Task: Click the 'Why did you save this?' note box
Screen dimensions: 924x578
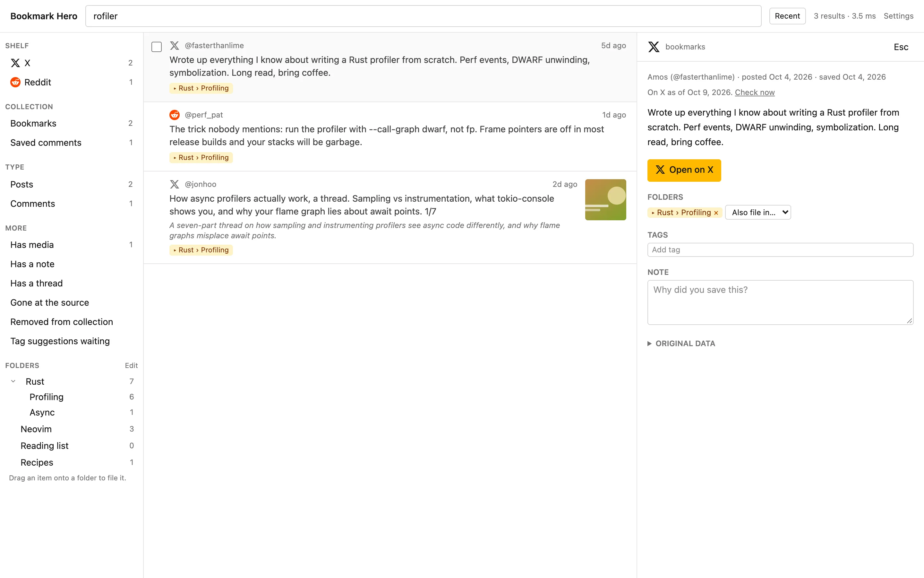Action: 780,302
